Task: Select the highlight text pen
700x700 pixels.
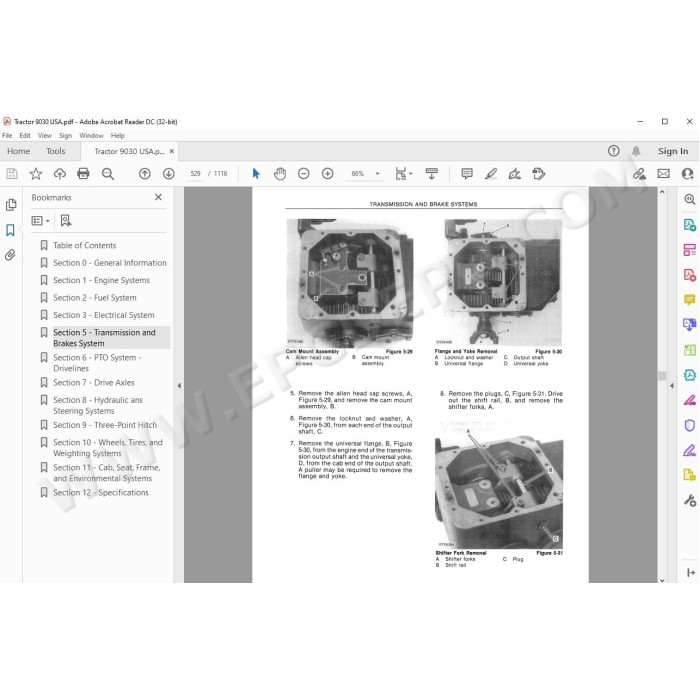Action: [491, 174]
